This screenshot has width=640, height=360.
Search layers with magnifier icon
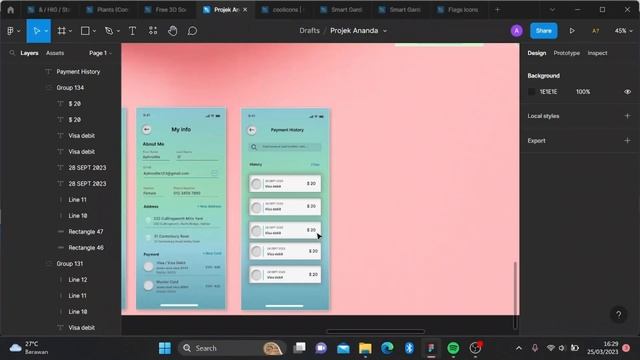12,53
